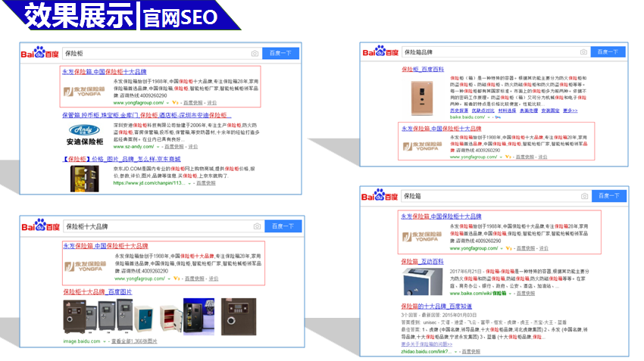Open 百度快照 beside the www.baike.com/wiki URL
Screen dimensions: 644x361
[525, 294]
